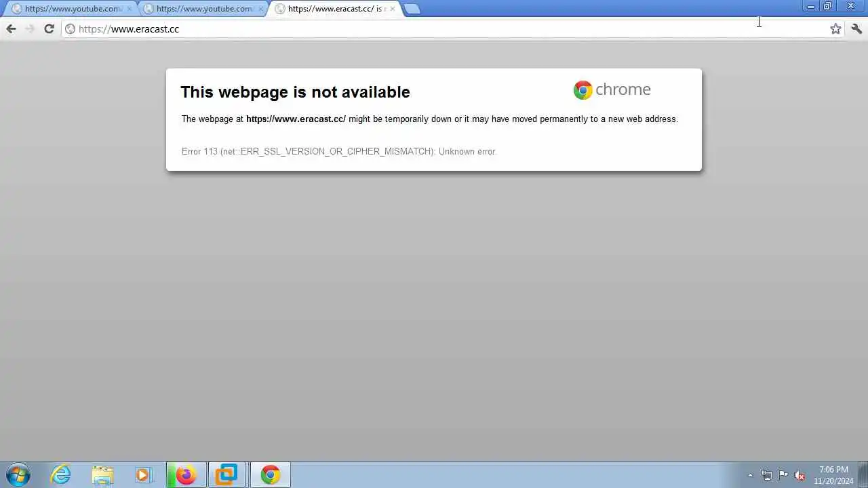The image size is (868, 488).
Task: Open the clock showing 7:06 PM
Action: click(x=833, y=475)
